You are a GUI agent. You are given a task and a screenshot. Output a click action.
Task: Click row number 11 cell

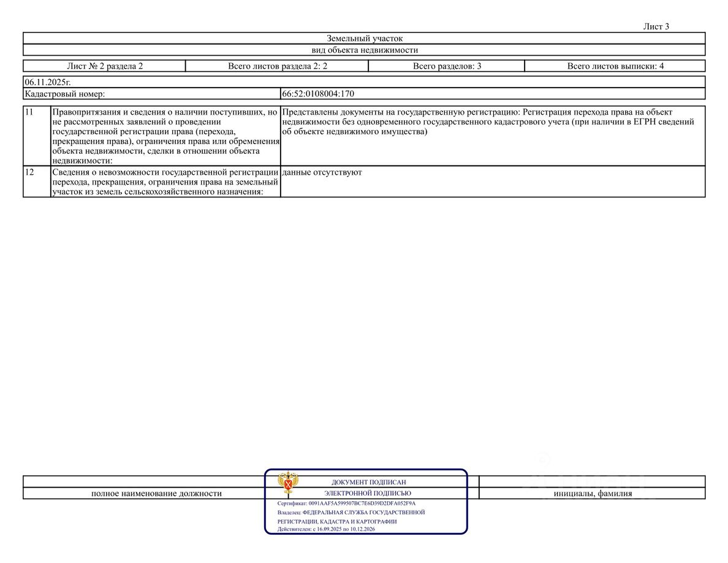(37, 136)
